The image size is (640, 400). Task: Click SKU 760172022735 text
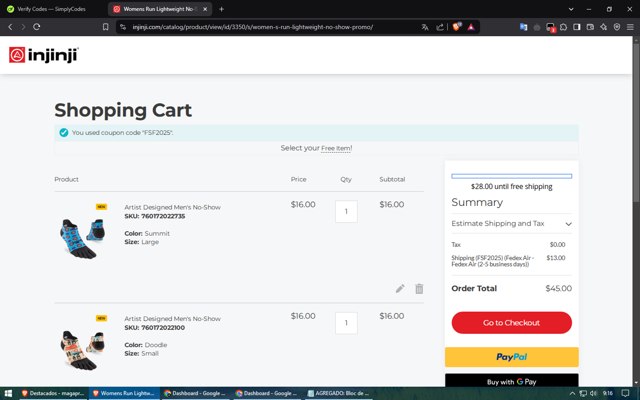[x=155, y=216]
